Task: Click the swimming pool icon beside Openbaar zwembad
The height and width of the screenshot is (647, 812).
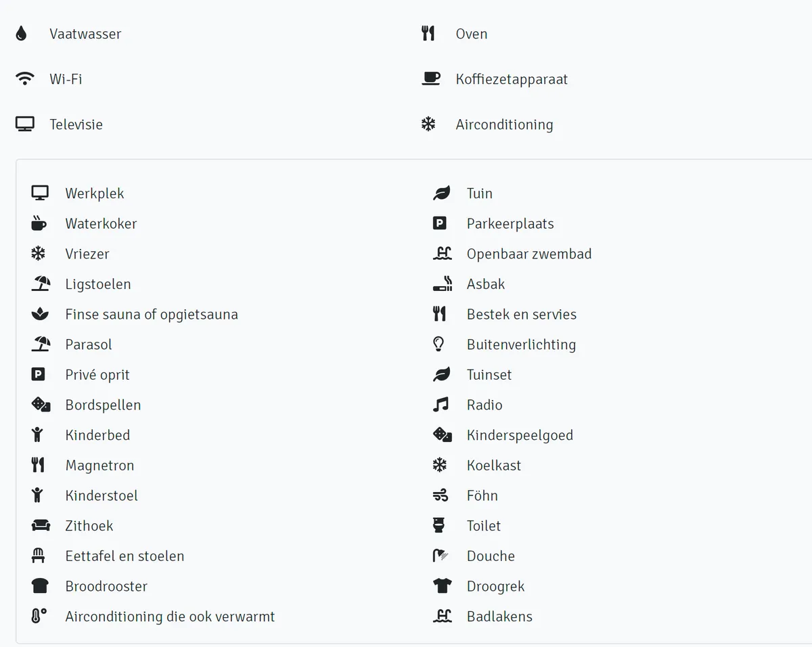Action: pyautogui.click(x=442, y=254)
